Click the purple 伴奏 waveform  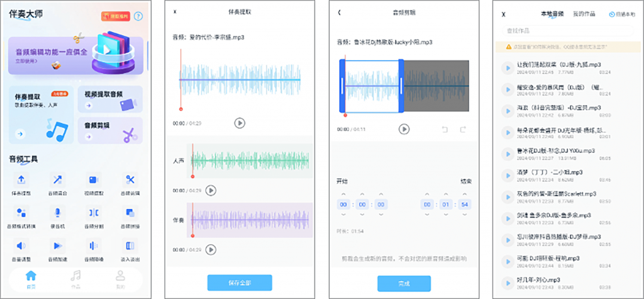[250, 220]
